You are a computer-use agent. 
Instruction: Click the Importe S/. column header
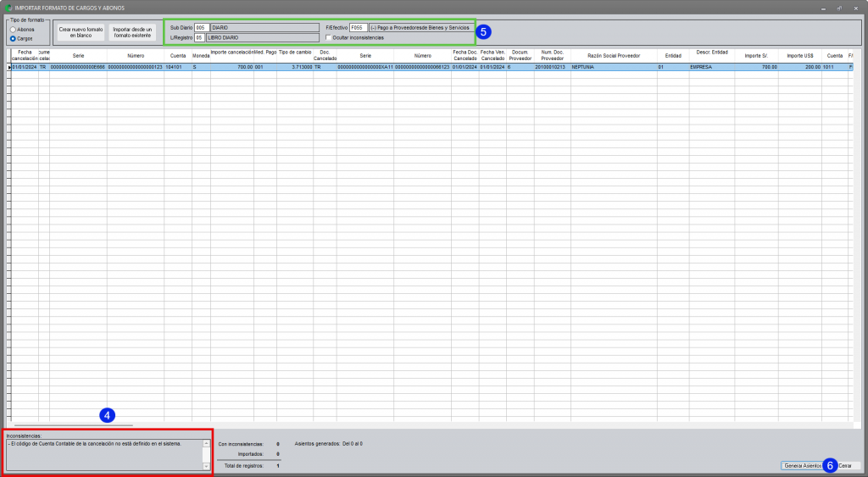coord(756,55)
